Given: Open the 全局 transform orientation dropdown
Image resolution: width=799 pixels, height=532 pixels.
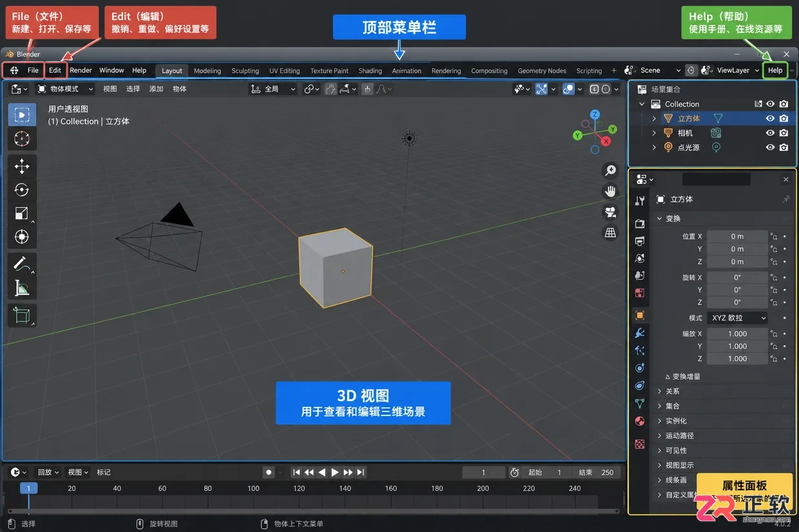Looking at the screenshot, I should click(x=273, y=89).
